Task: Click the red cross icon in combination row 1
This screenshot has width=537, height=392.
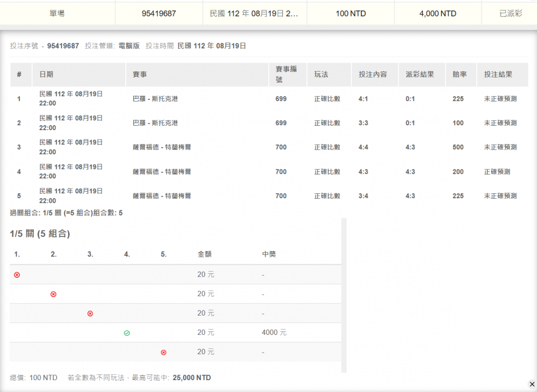Action: [17, 275]
